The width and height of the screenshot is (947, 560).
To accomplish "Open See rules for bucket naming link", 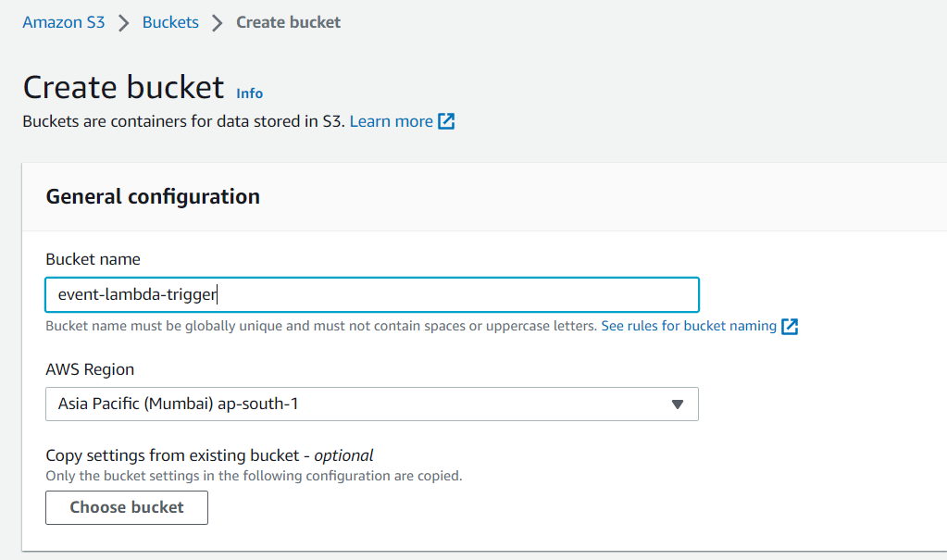I will [x=689, y=326].
